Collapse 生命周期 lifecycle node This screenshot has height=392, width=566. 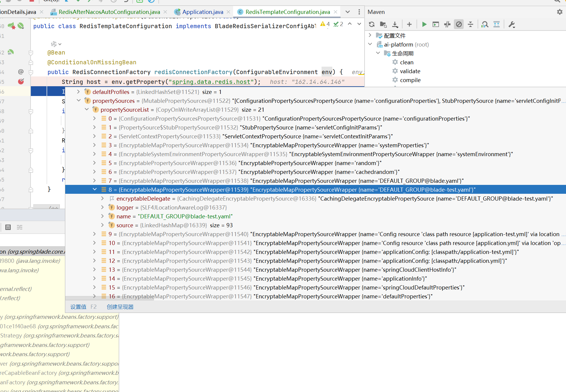(378, 53)
